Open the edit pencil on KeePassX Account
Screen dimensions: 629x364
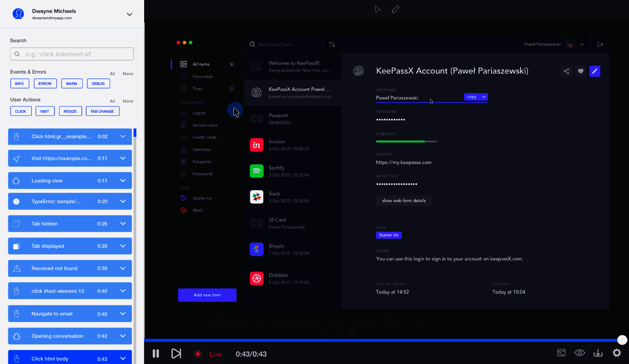coord(595,71)
